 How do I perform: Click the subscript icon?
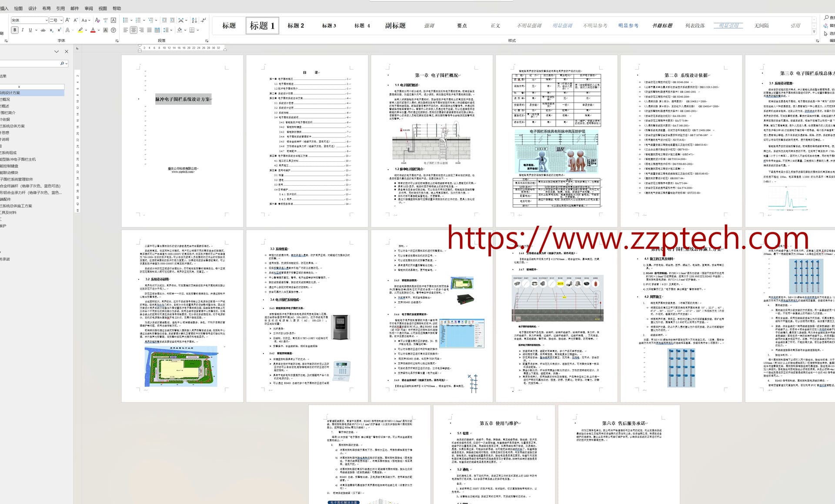(51, 30)
